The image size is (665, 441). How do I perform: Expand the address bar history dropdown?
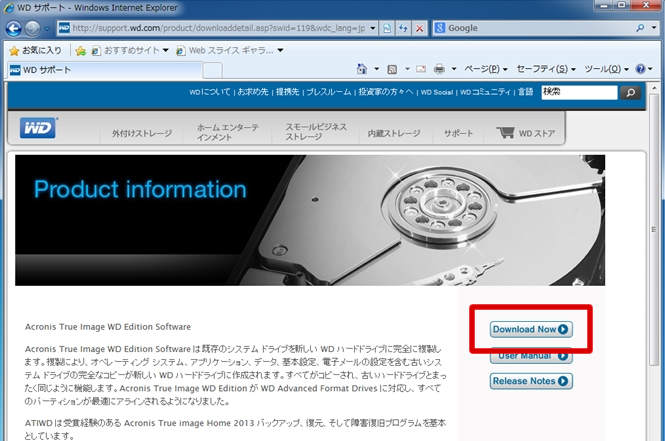coord(372,28)
